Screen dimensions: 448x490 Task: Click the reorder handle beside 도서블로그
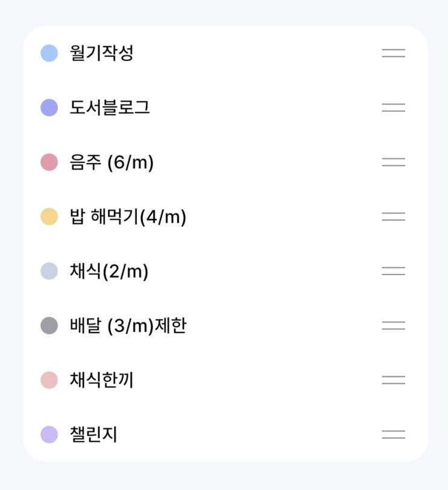[393, 107]
